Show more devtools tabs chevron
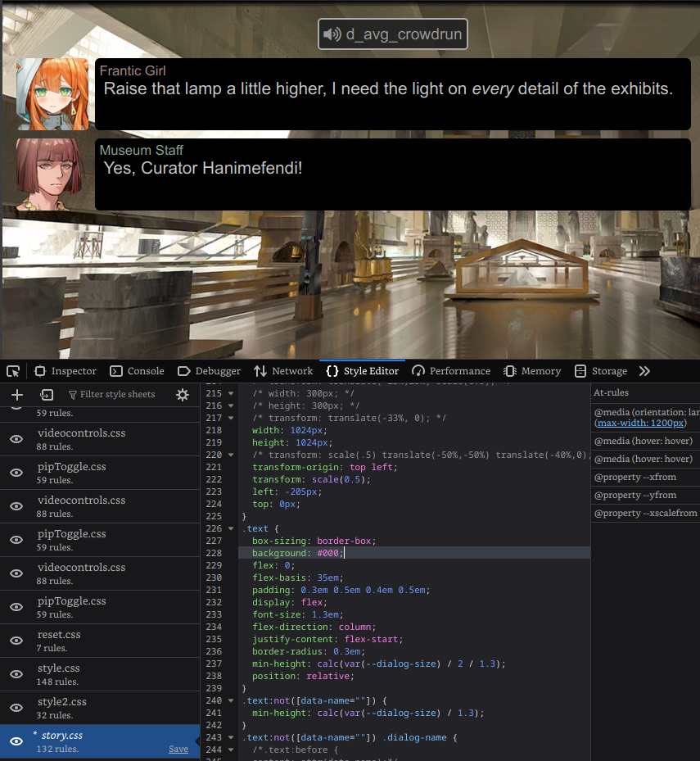The image size is (700, 761). (x=644, y=371)
